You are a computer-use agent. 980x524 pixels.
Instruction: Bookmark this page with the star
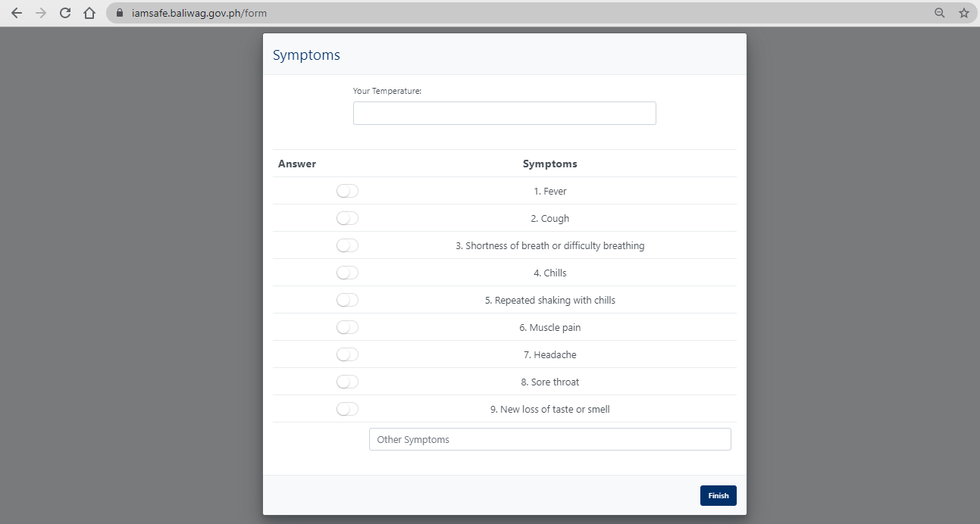click(x=963, y=13)
